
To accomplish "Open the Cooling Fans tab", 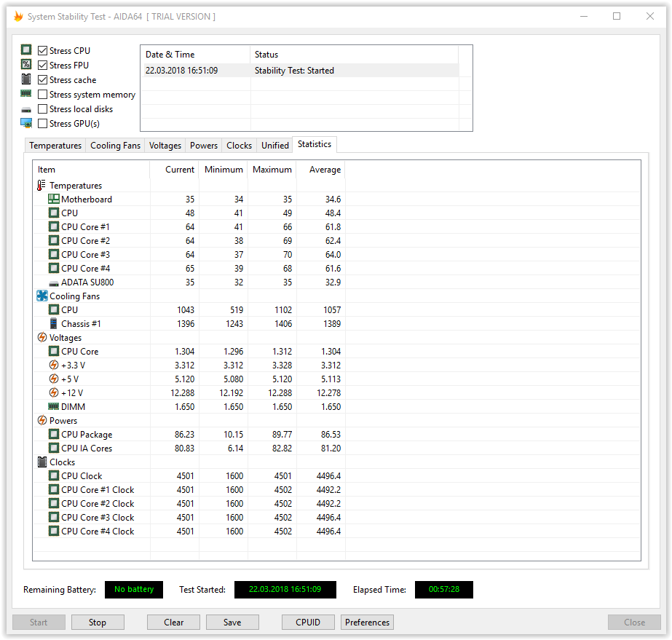I will 115,146.
